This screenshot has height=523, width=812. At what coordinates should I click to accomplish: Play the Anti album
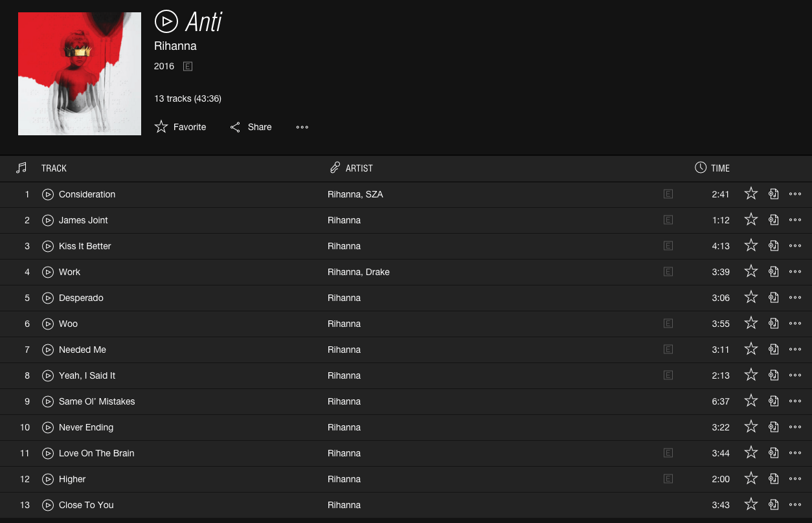tap(166, 22)
